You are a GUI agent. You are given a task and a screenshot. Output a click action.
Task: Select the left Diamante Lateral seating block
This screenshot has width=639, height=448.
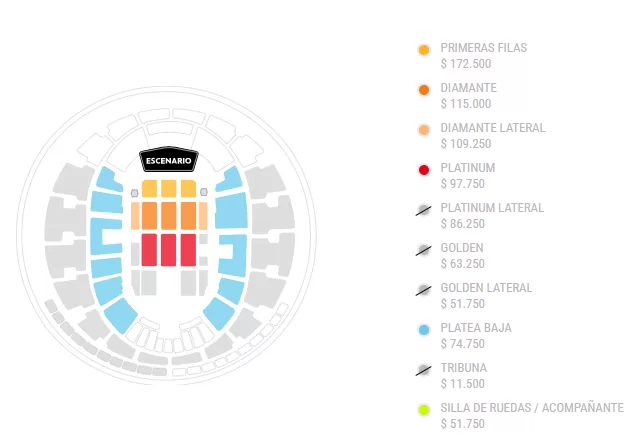(x=135, y=215)
